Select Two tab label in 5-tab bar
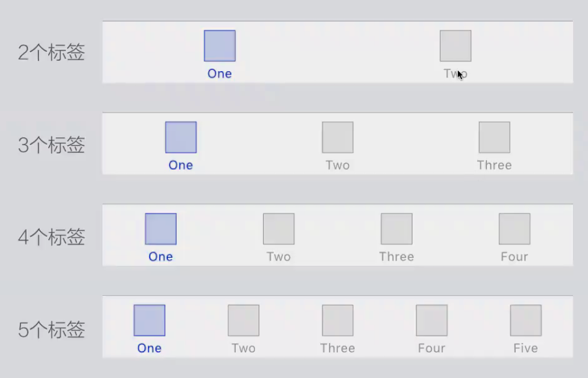 (x=243, y=348)
